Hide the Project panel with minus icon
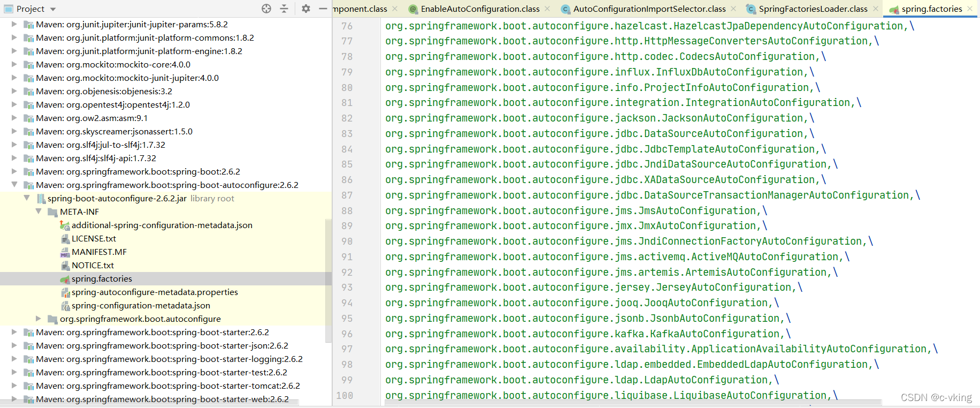 click(x=323, y=9)
